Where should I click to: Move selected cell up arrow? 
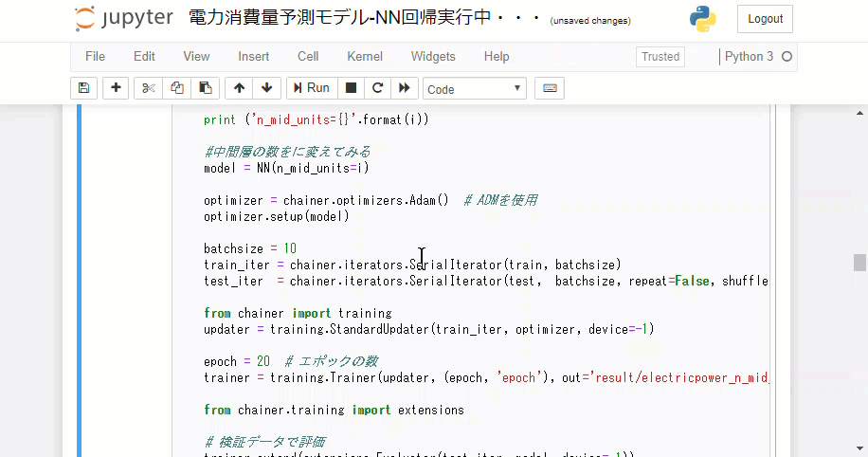239,88
